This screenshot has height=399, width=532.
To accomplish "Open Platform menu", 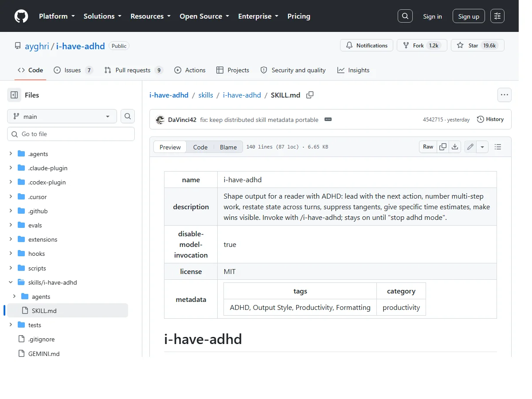I will pos(57,16).
